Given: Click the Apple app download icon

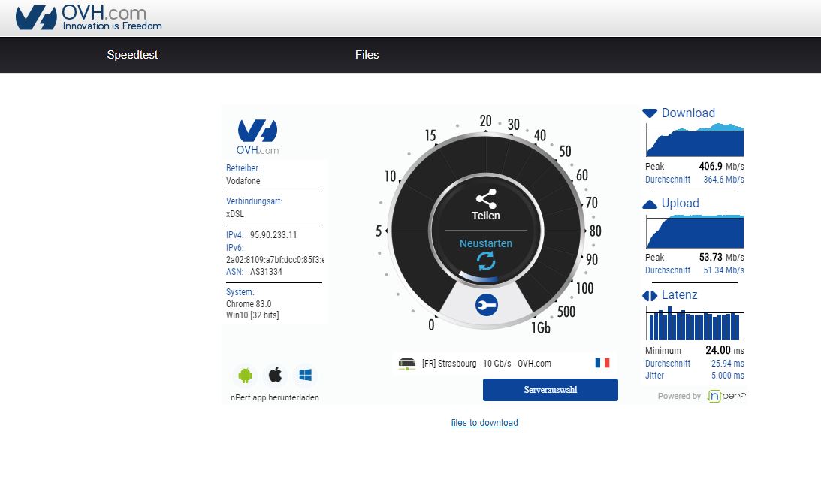Looking at the screenshot, I should [275, 375].
